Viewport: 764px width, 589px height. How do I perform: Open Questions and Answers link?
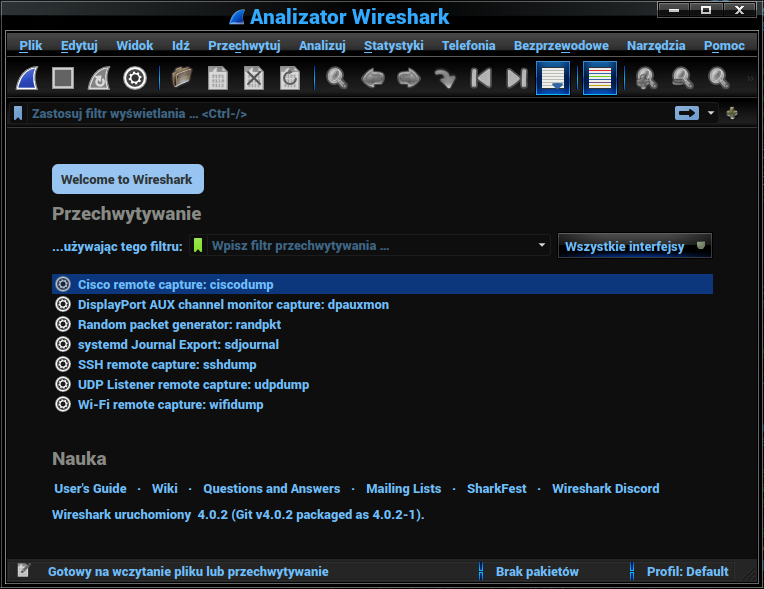click(271, 489)
